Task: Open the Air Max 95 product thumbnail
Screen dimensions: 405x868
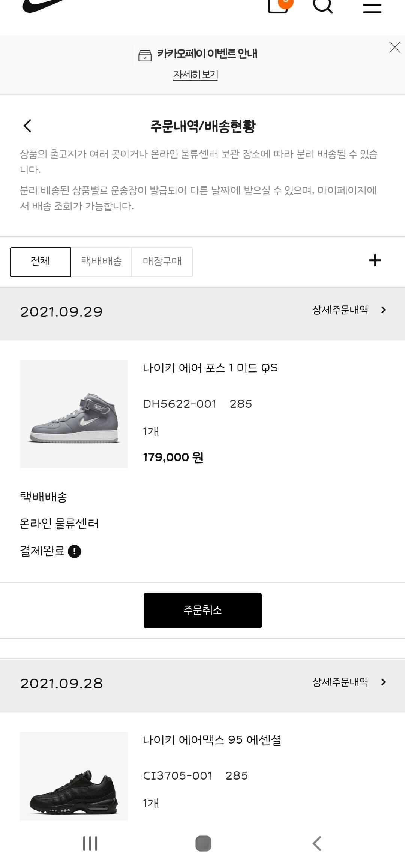Action: click(74, 776)
